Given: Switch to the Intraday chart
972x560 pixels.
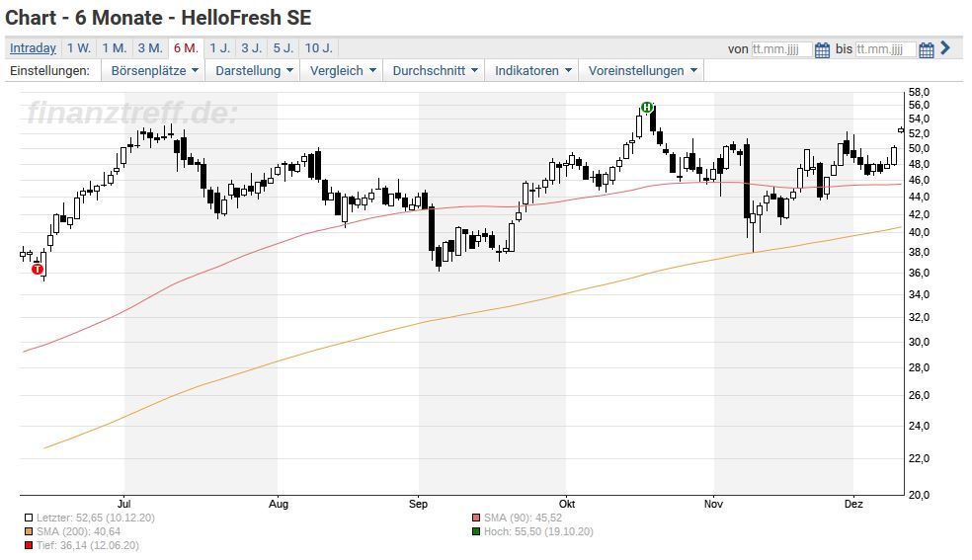Looking at the screenshot, I should pyautogui.click(x=33, y=48).
